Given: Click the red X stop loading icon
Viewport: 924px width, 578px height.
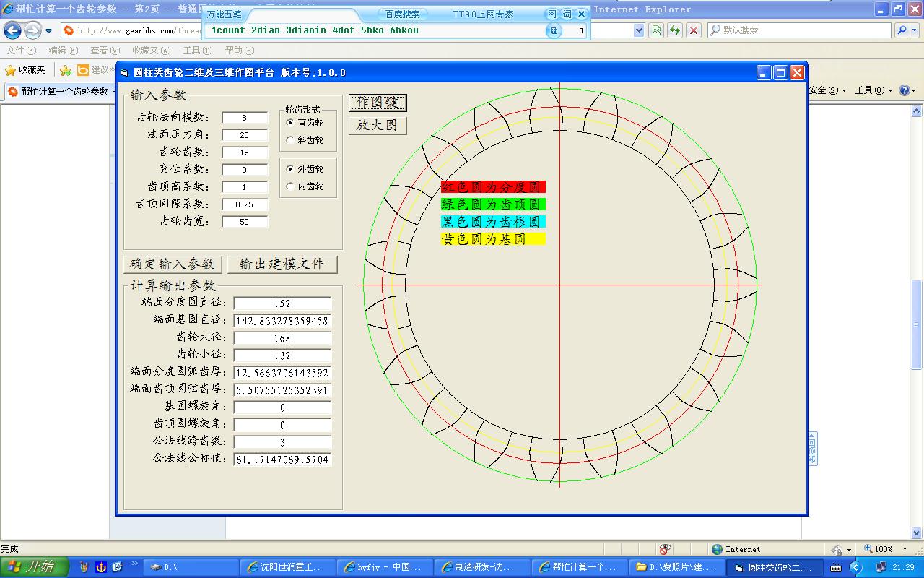Looking at the screenshot, I should [694, 30].
